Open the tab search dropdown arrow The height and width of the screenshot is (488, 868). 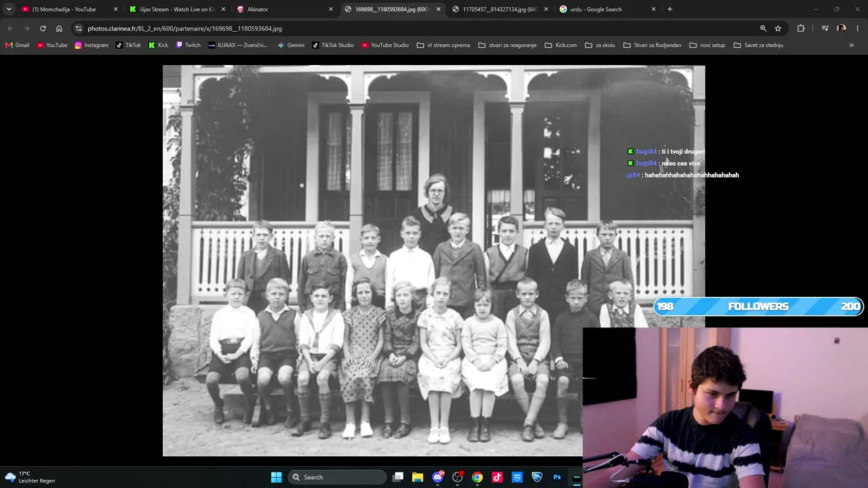[x=9, y=9]
